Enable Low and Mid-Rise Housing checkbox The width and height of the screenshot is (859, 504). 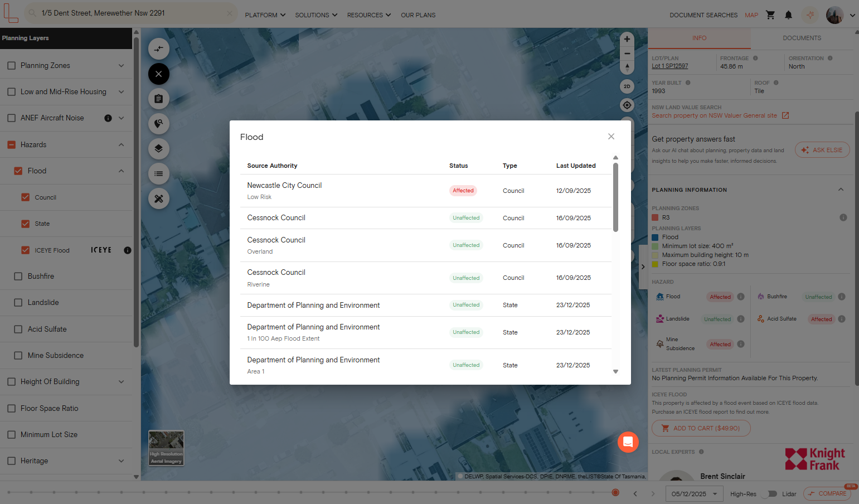click(x=11, y=92)
